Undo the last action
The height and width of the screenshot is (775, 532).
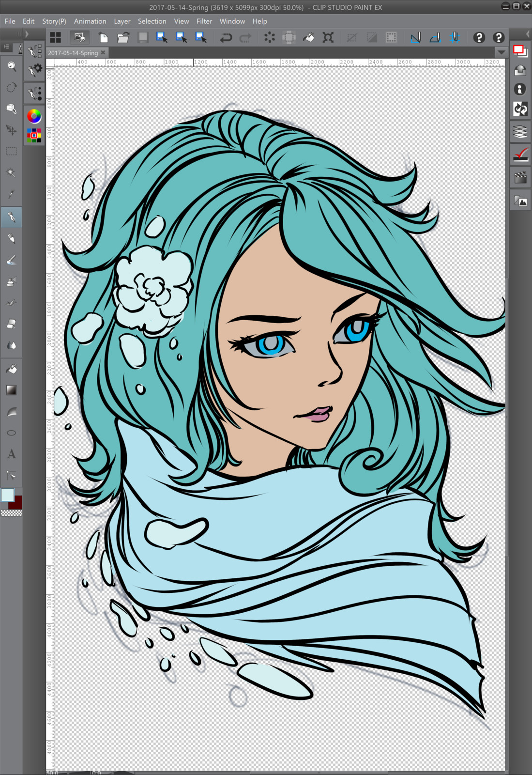point(226,37)
